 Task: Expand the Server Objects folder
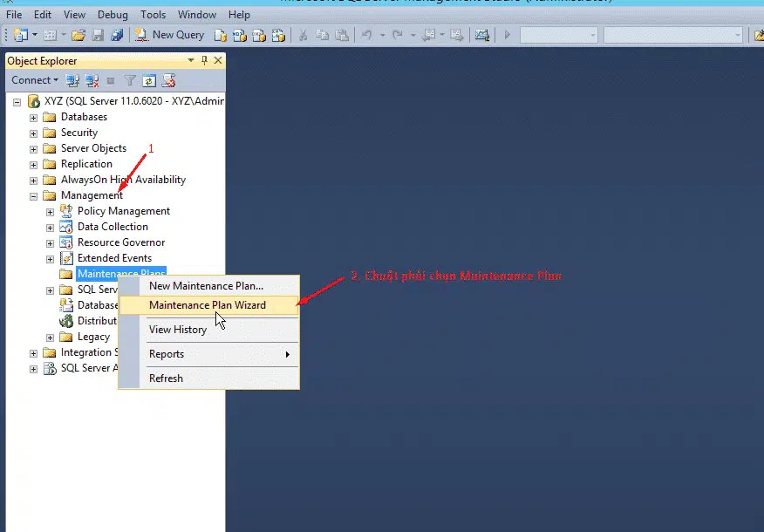point(34,149)
